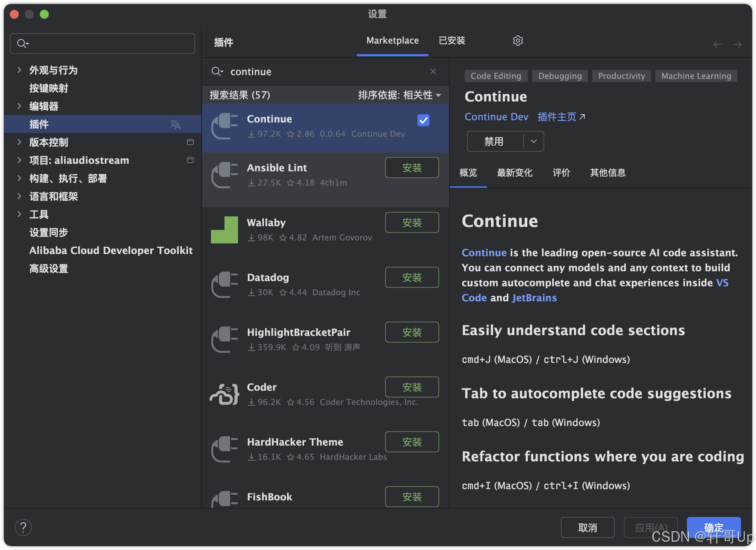The height and width of the screenshot is (550, 756).
Task: Expand the 构建、执行、部署 section
Action: tap(19, 178)
